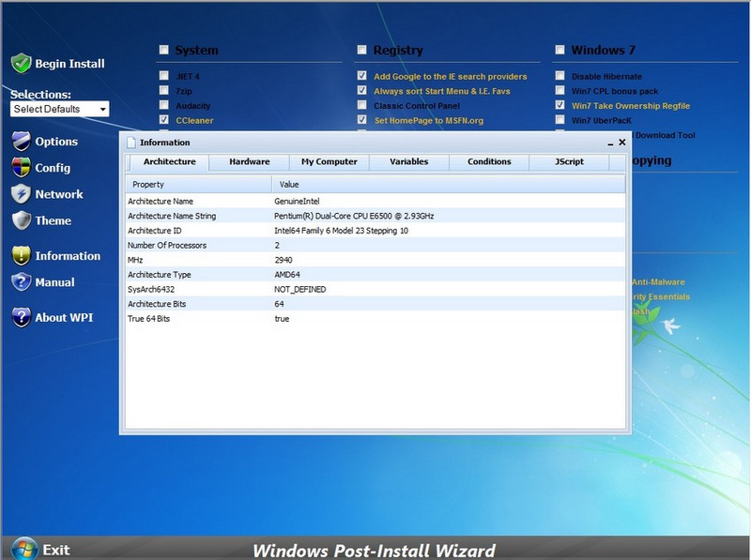Select the True 64 Bits row

pyautogui.click(x=375, y=318)
